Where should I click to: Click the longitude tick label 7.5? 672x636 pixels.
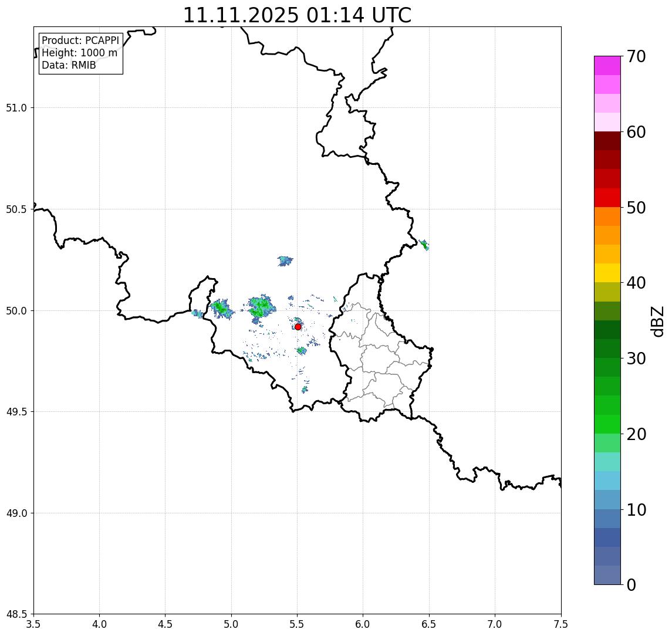561,624
